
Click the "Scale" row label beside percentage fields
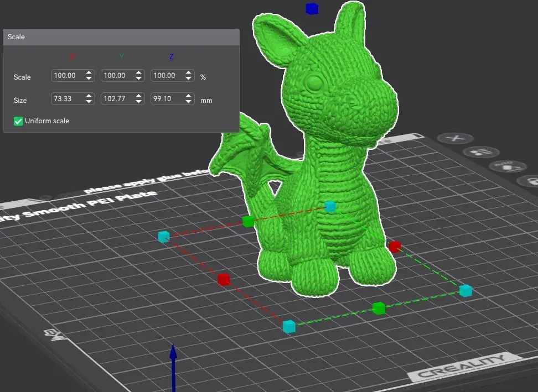click(x=22, y=77)
